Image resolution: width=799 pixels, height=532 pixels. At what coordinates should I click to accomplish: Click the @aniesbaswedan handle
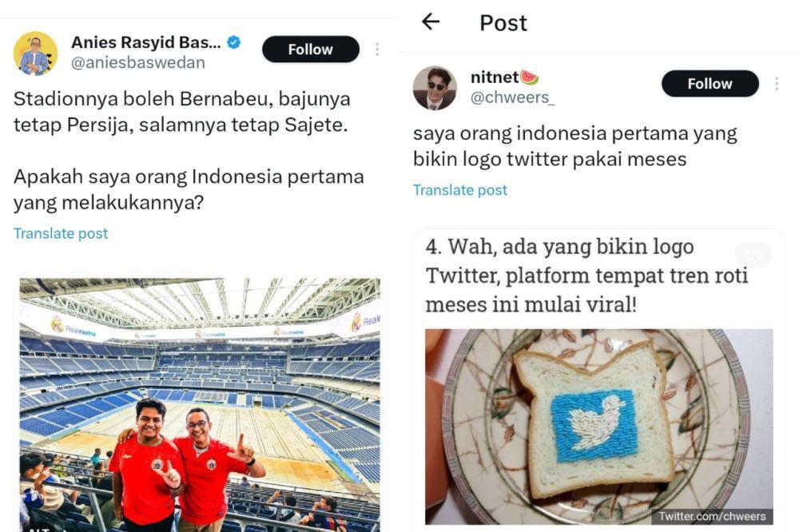point(138,62)
